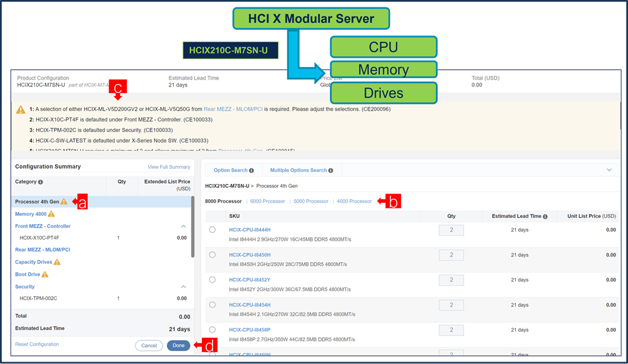Click info icon next to Multiple Options Search
Image resolution: width=628 pixels, height=364 pixels.
click(331, 170)
